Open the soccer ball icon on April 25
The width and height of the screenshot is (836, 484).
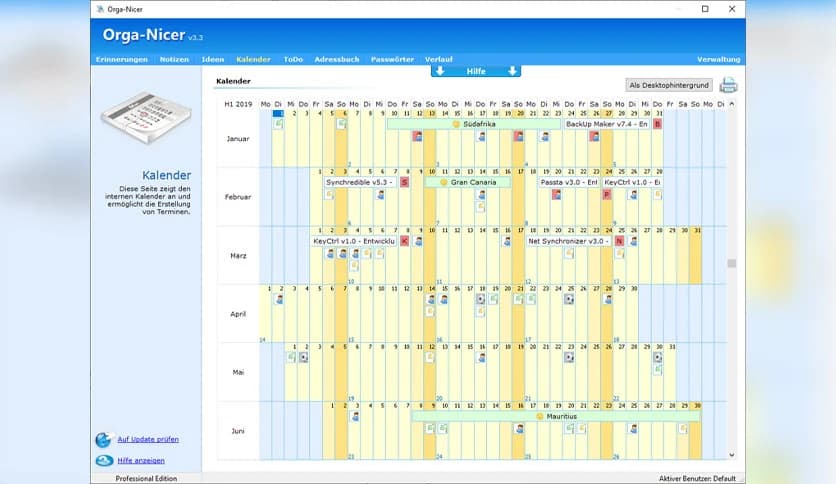tap(569, 300)
